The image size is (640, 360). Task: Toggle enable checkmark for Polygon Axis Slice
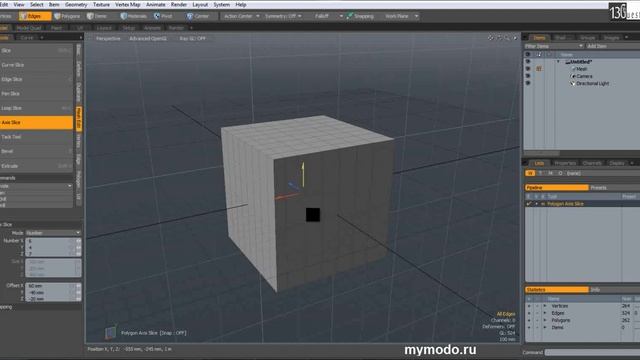529,204
